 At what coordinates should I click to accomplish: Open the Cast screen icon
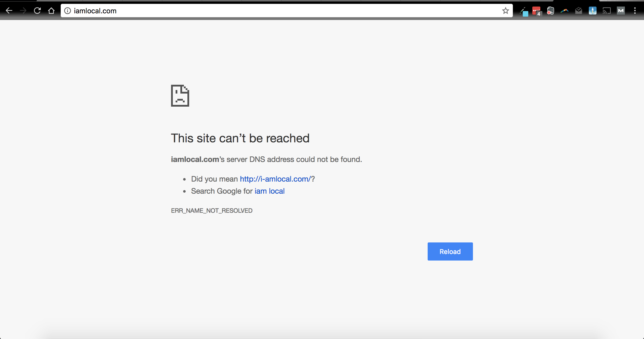click(607, 11)
